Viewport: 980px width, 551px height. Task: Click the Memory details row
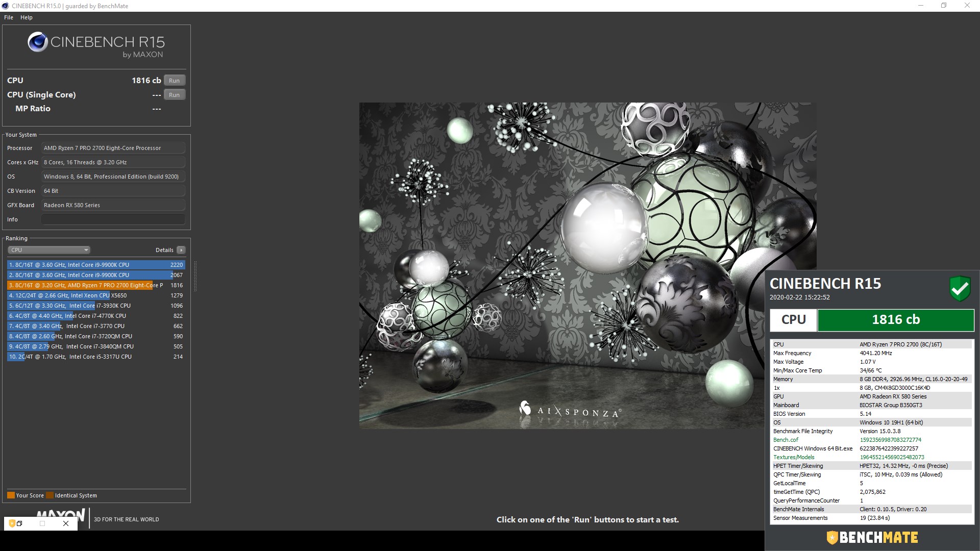(x=872, y=379)
